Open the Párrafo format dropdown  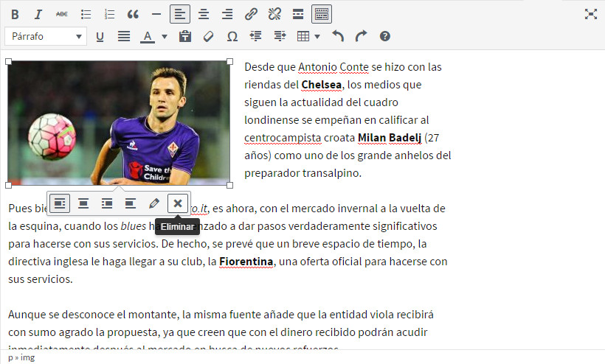coord(46,37)
